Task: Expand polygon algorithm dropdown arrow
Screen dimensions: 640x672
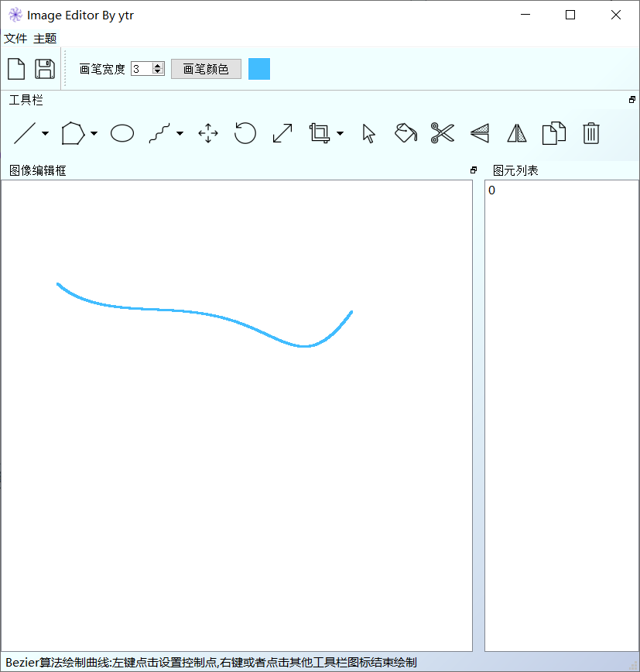Action: 94,133
